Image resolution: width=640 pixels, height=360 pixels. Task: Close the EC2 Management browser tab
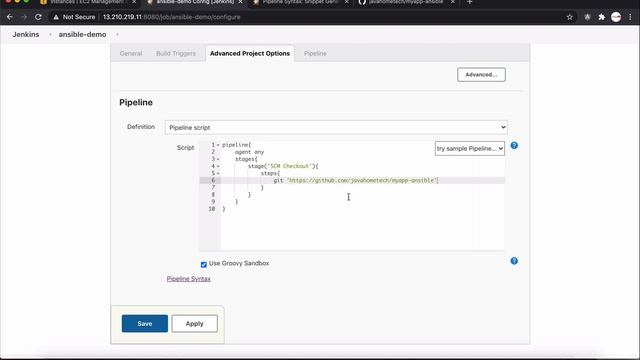tap(133, 2)
